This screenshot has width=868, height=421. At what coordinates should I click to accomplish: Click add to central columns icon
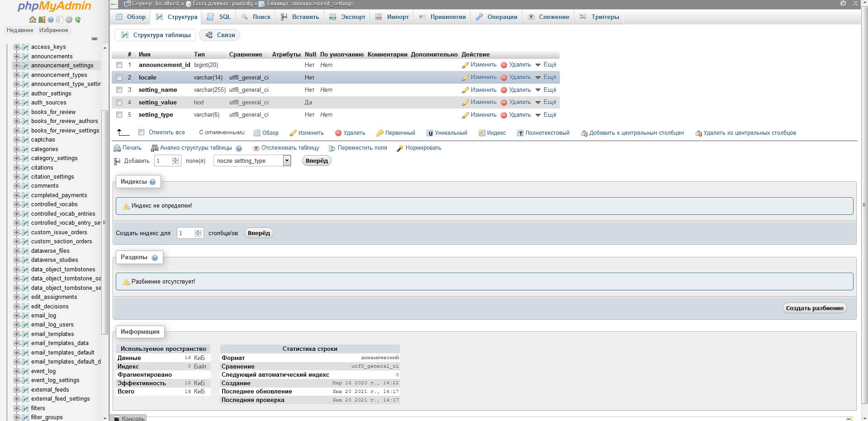click(x=584, y=133)
